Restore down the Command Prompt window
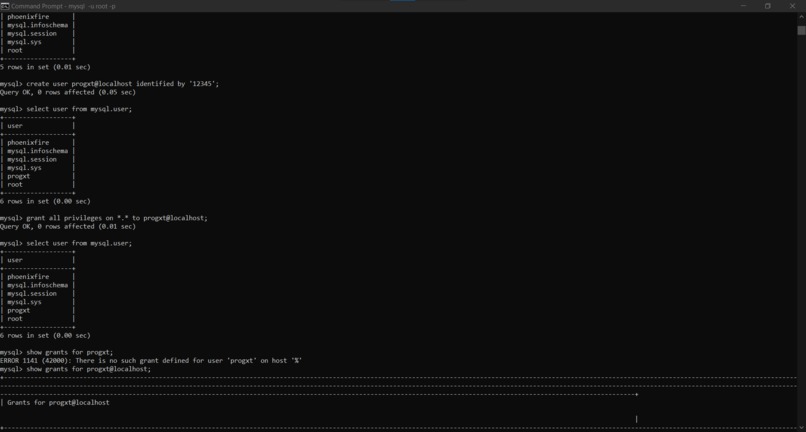Viewport: 806px width, 432px height. 767,6
